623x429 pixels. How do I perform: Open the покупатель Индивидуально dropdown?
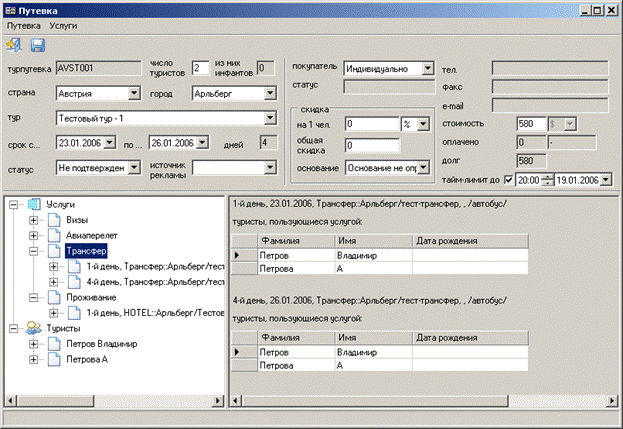(x=428, y=68)
